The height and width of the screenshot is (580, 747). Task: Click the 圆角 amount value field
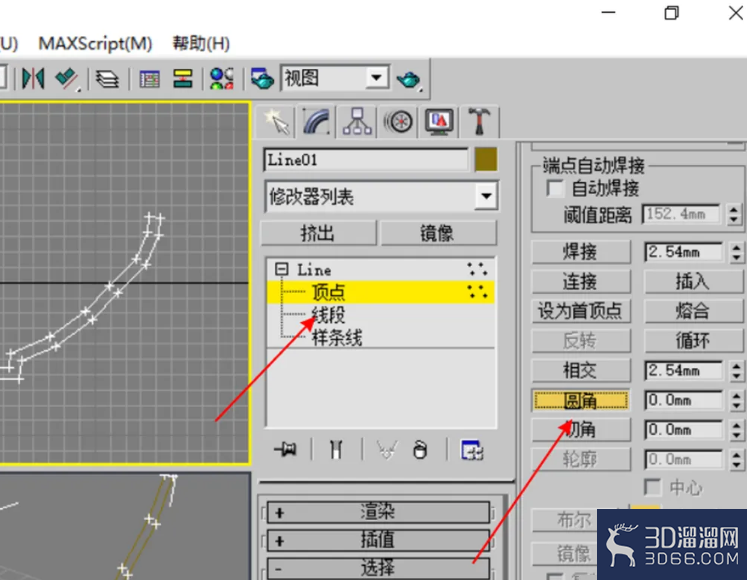684,400
